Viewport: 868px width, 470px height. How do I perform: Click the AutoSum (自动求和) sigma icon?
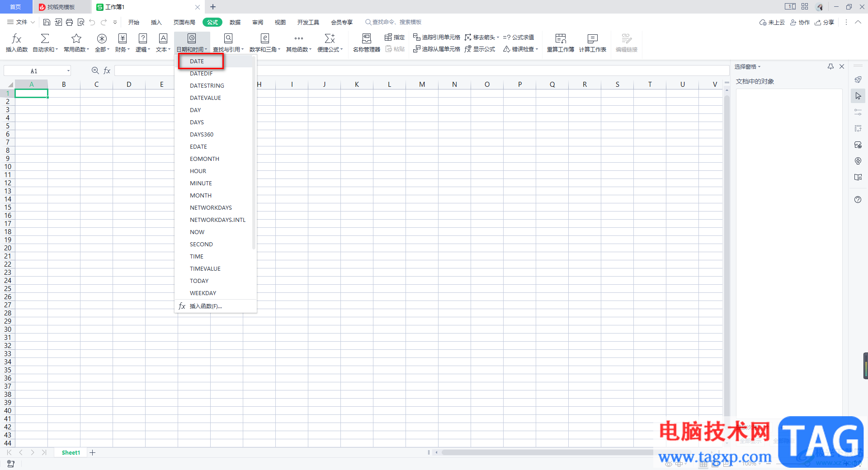coord(45,39)
